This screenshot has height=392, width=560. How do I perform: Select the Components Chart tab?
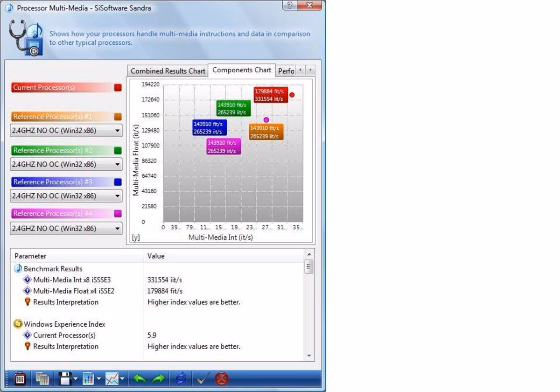point(242,70)
